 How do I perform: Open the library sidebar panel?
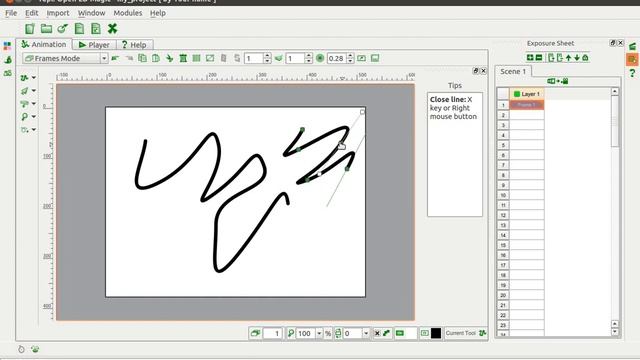pyautogui.click(x=7, y=73)
